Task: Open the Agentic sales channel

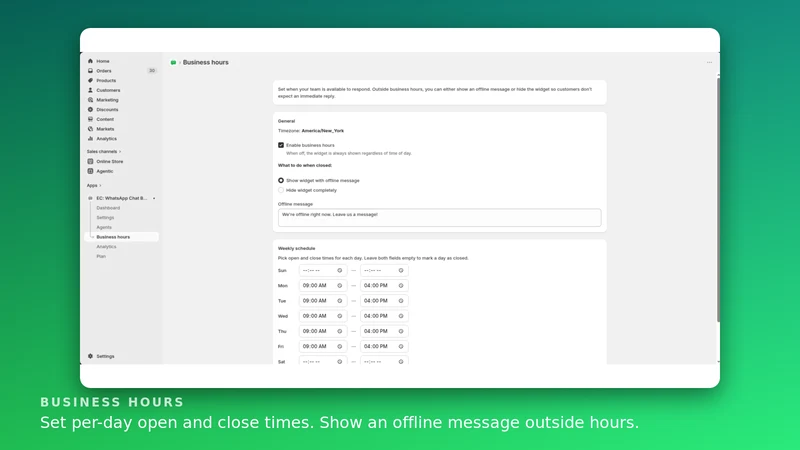Action: (x=105, y=171)
